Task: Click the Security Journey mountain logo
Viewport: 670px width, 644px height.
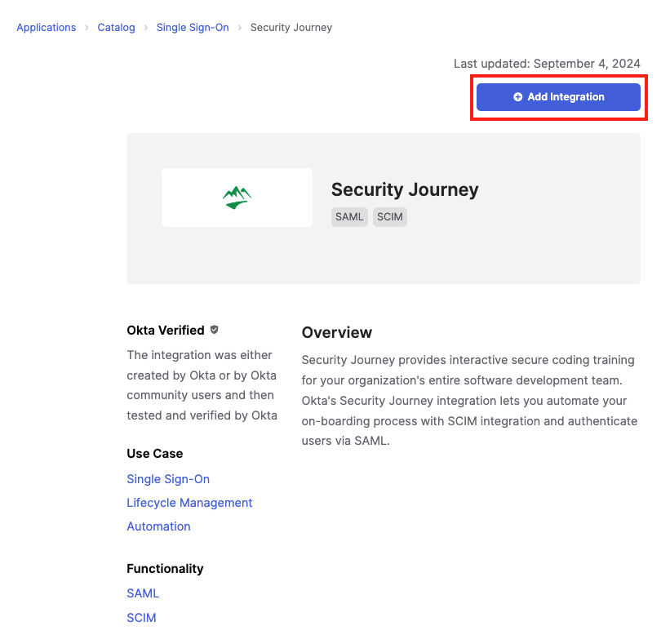Action: [237, 198]
